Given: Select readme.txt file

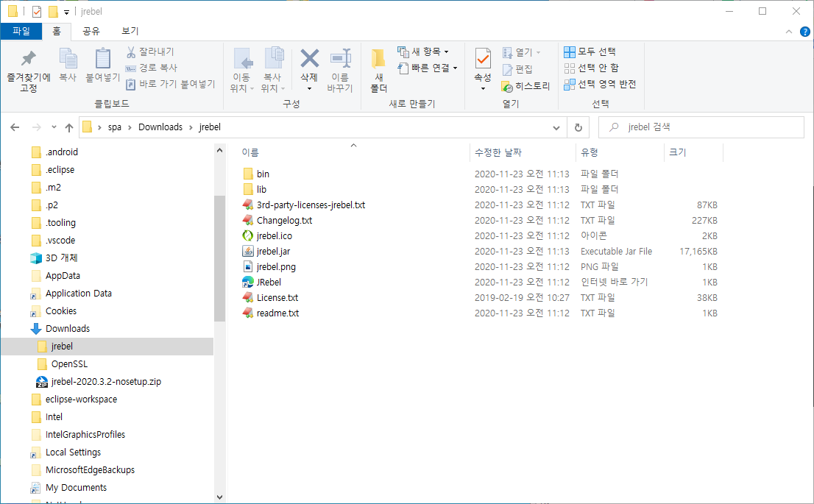Looking at the screenshot, I should click(x=277, y=313).
